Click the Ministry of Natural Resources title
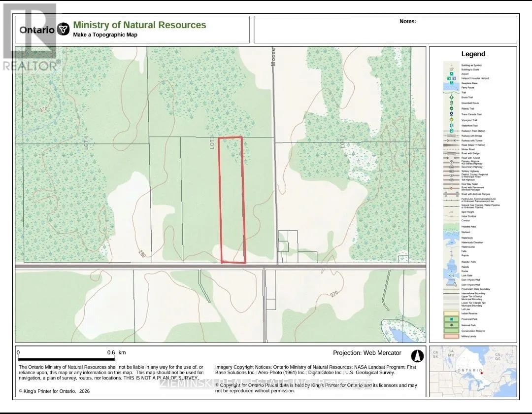 (139, 25)
